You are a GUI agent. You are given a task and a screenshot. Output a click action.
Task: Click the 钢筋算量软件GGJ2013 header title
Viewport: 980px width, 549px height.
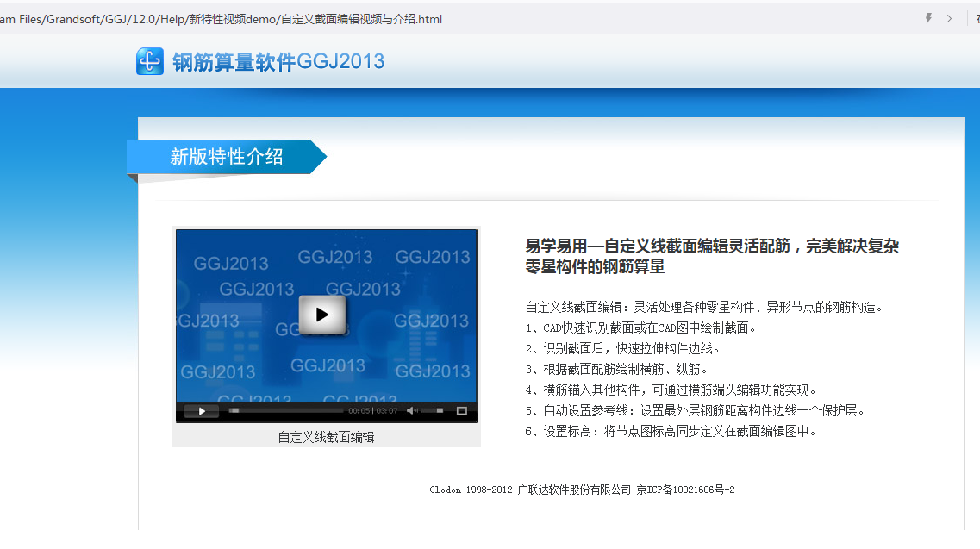pos(278,62)
